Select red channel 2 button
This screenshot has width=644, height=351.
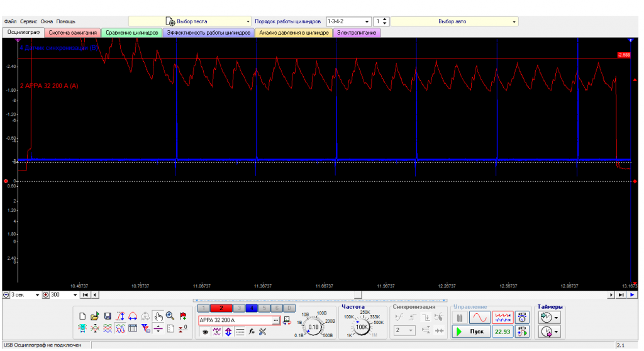click(x=221, y=308)
